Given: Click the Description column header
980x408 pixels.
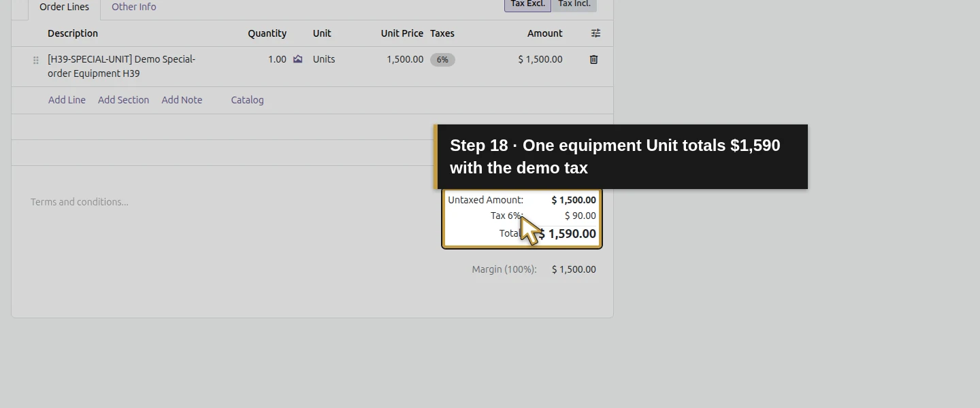Looking at the screenshot, I should (73, 33).
